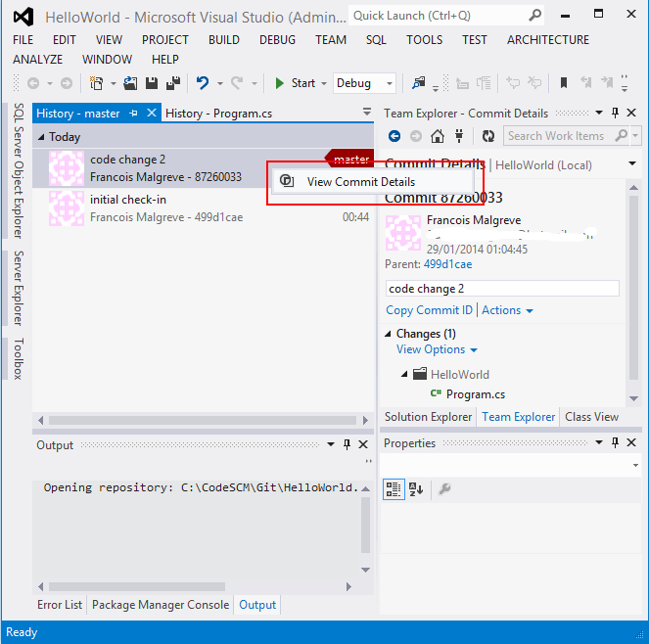649x644 pixels.
Task: Click Commit Details vertical scrollbar
Action: tap(633, 287)
